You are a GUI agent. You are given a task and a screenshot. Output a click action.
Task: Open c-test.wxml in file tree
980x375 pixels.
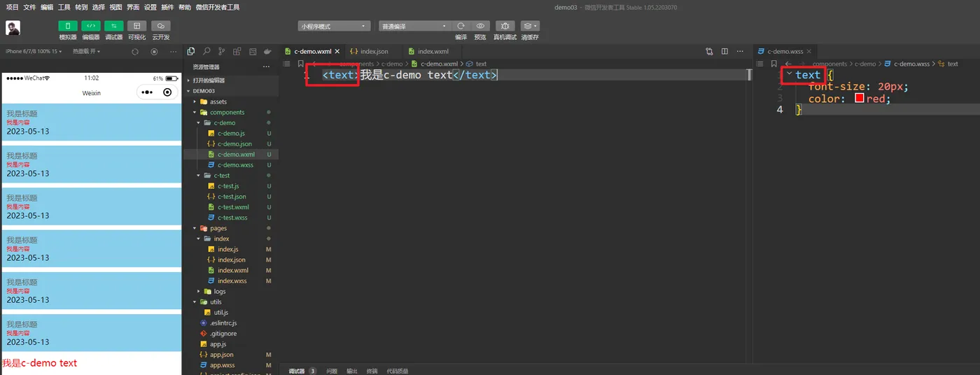(x=232, y=207)
